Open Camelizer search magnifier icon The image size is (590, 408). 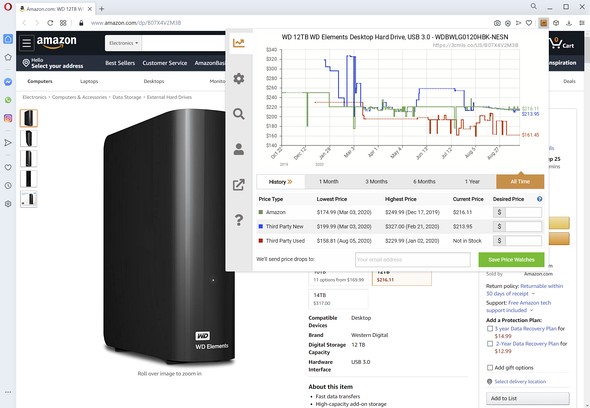(x=239, y=114)
